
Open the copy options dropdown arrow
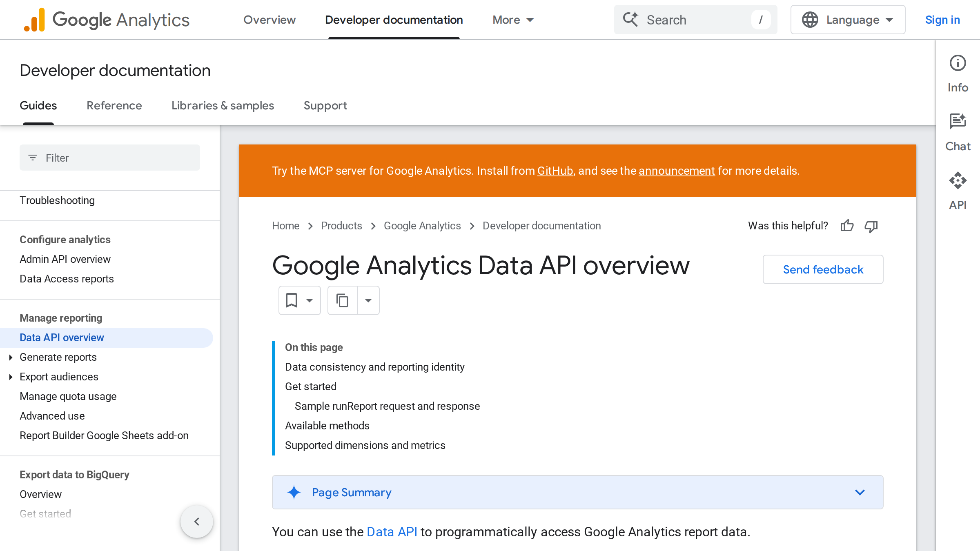pyautogui.click(x=368, y=300)
